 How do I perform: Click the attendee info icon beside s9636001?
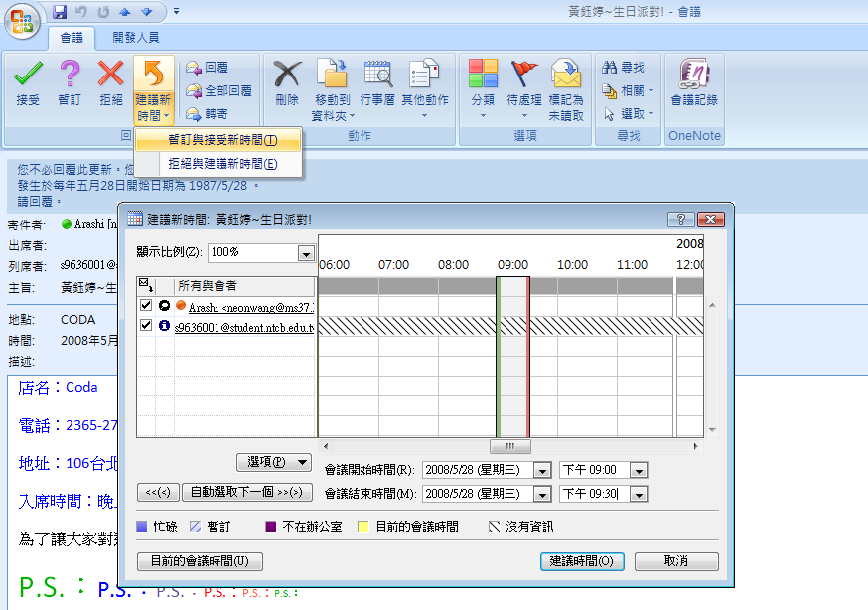pyautogui.click(x=165, y=326)
